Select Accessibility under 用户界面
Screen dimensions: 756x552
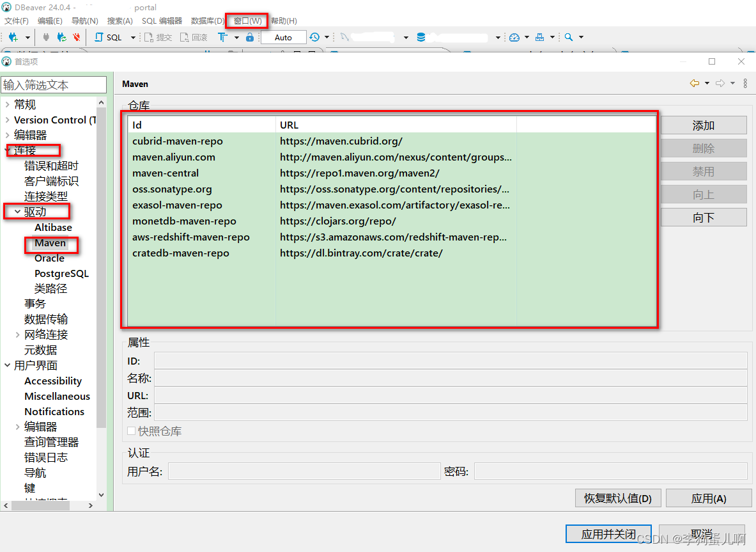pos(53,381)
